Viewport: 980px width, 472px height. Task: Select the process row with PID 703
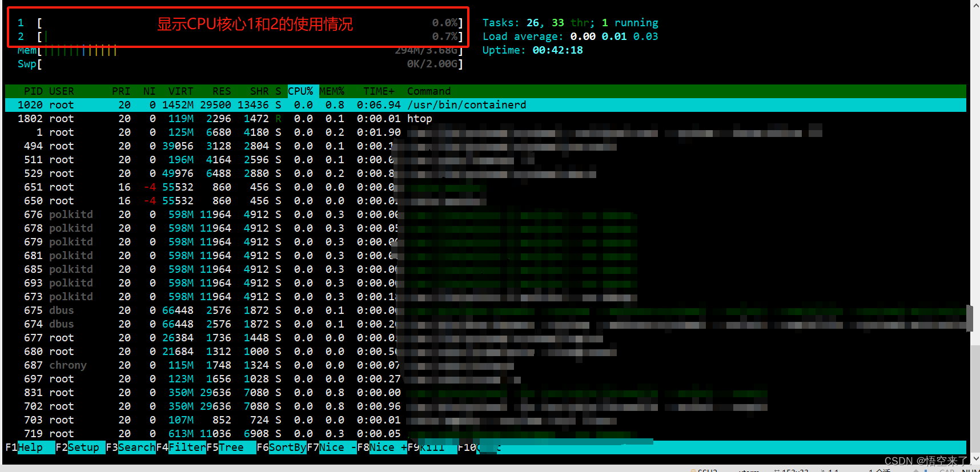pyautogui.click(x=485, y=420)
